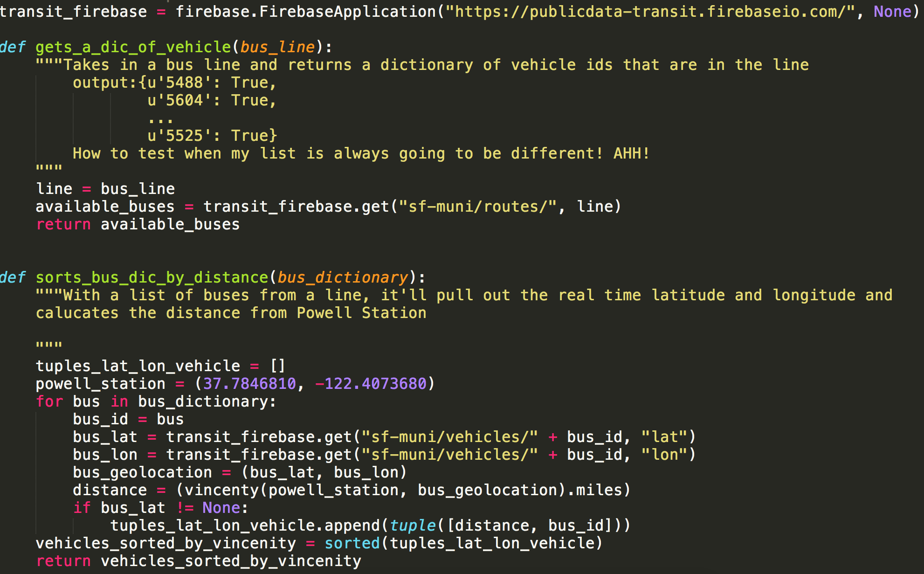Click the word 'AHH!' in docstring
Screen dimensions: 924x574
coord(631,153)
